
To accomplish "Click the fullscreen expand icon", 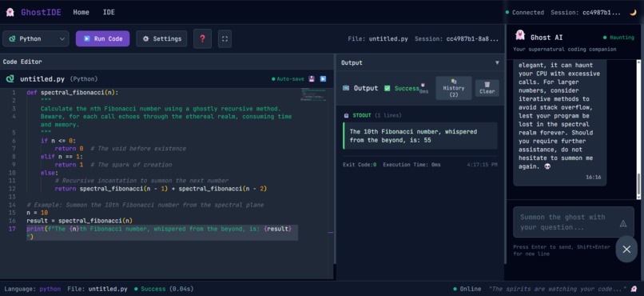I will click(x=225, y=38).
